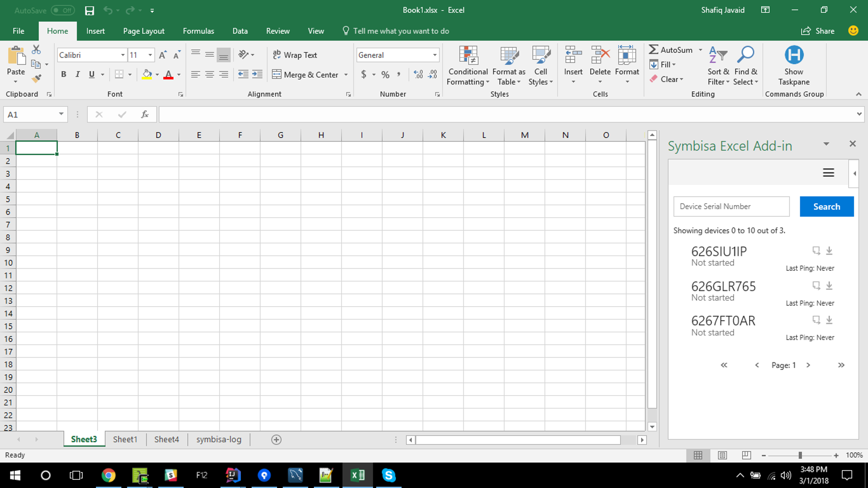Open the font name Calibri dropdown
This screenshot has height=488, width=868.
tap(123, 55)
